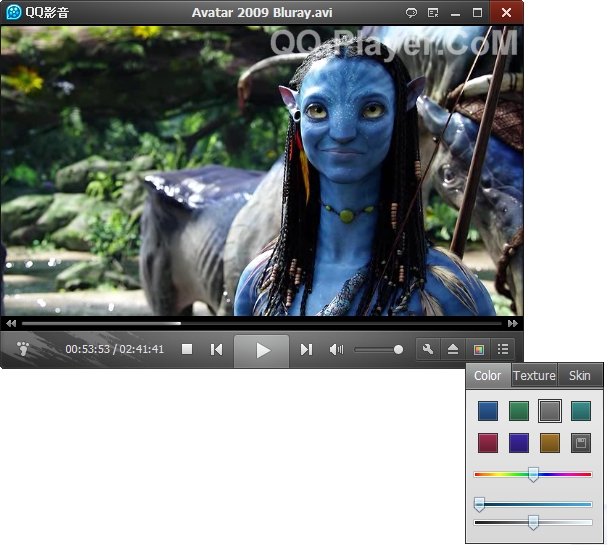Open the wrench settings tool
The image size is (607, 545).
pos(428,350)
